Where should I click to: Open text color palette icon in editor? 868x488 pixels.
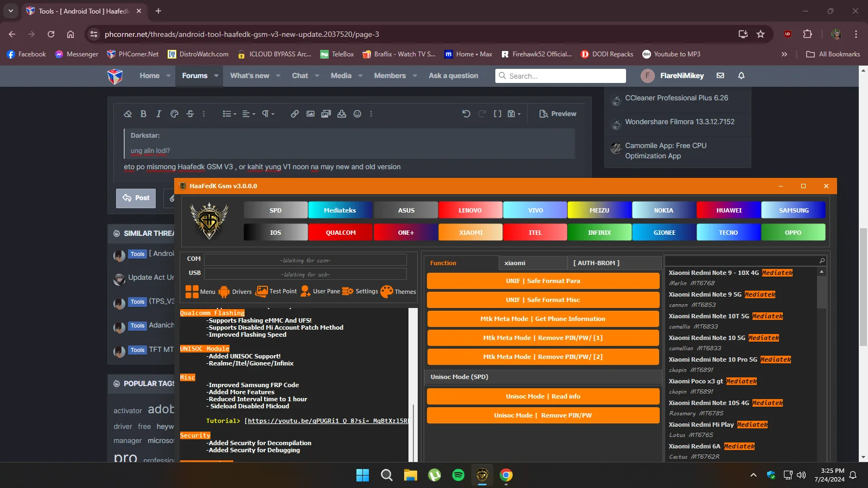[174, 114]
